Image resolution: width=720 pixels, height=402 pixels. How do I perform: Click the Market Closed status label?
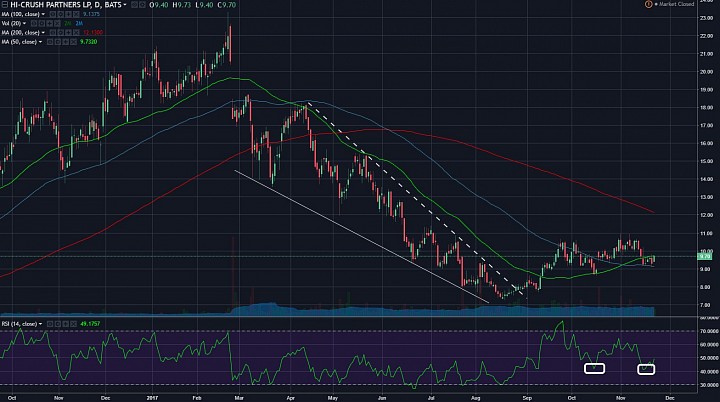[677, 4]
